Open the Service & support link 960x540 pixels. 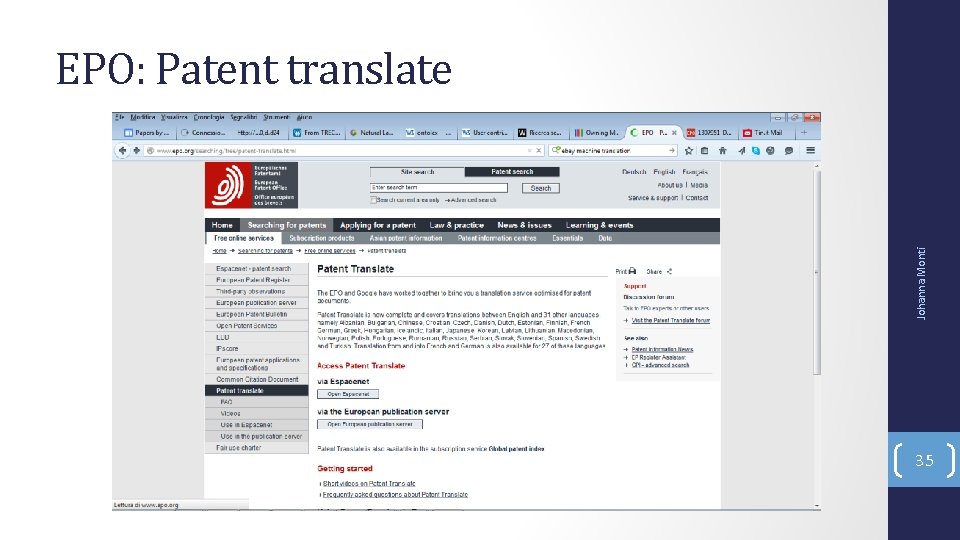pyautogui.click(x=653, y=198)
